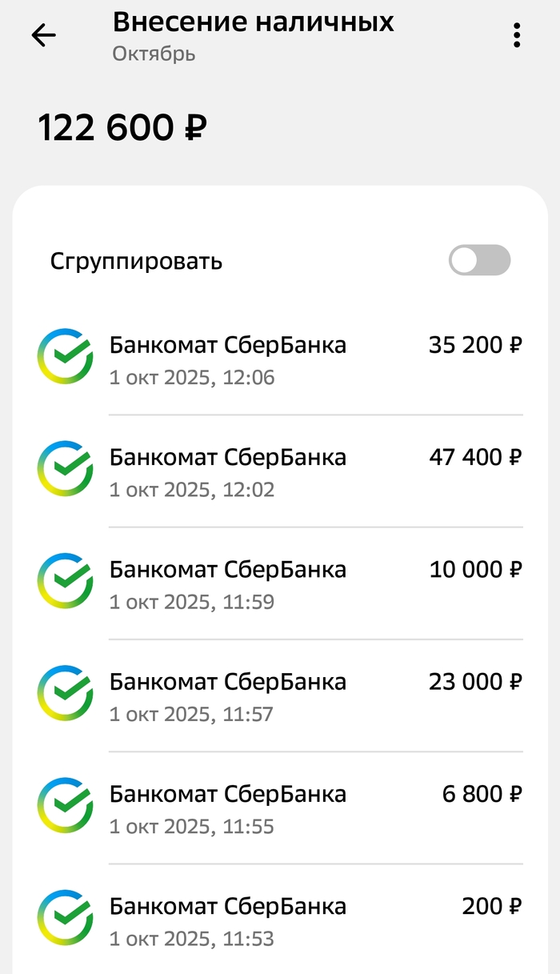
Task: Enable the Сгруппировать toggle switch
Action: [x=479, y=261]
